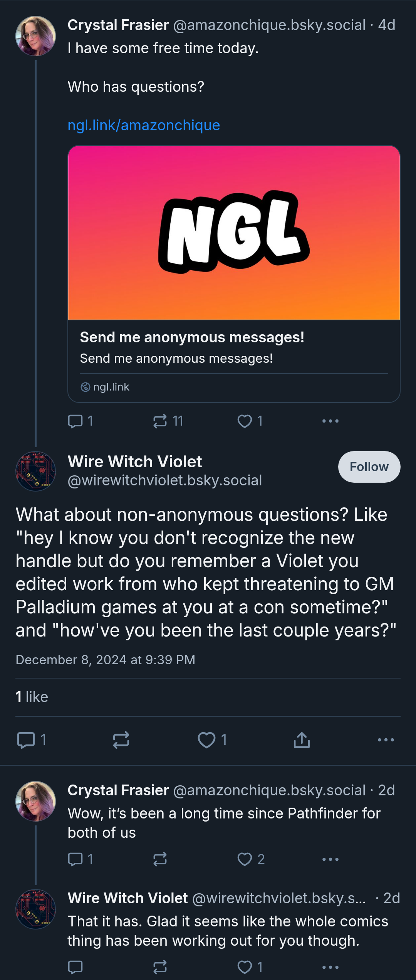Open Wire Witch Violet's circuit board avatar
This screenshot has height=980, width=416.
click(x=35, y=471)
